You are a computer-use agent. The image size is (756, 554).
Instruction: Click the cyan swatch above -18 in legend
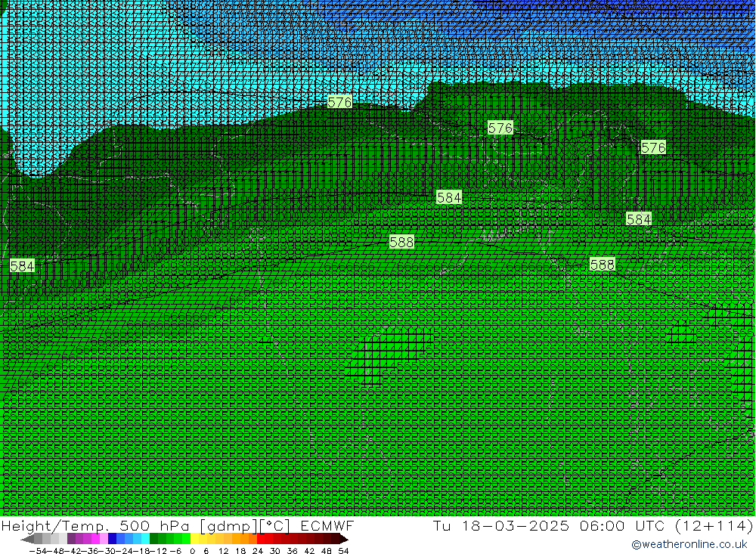pyautogui.click(x=145, y=539)
